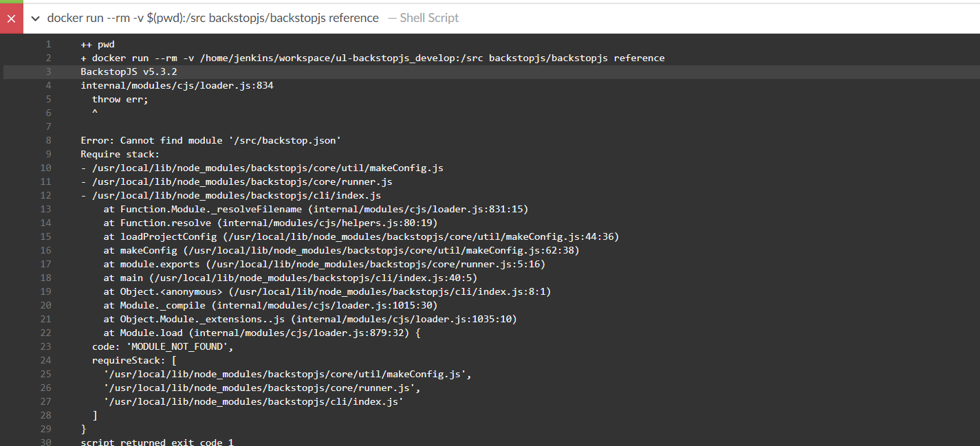Click quoted runner.js path on line 26
The image size is (980, 446).
pos(262,388)
